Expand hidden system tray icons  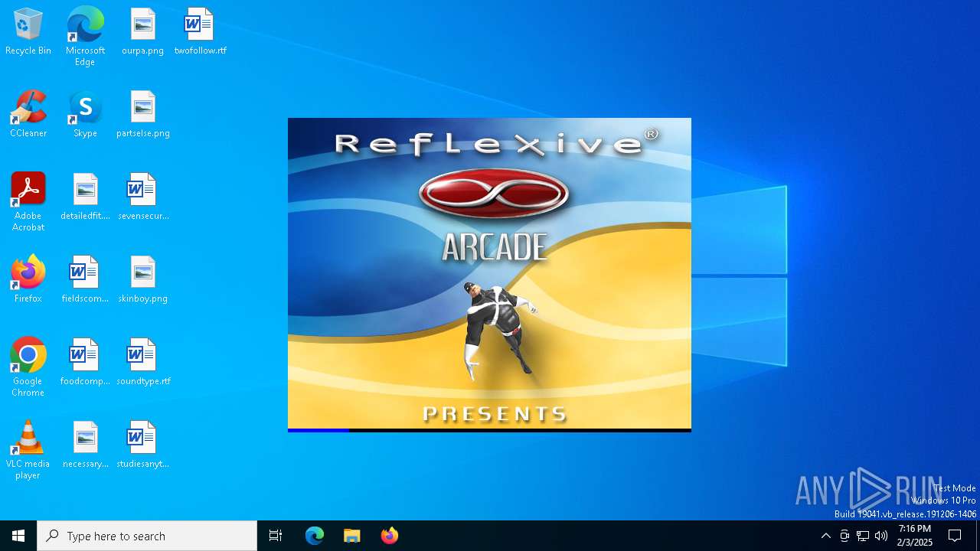pos(825,536)
